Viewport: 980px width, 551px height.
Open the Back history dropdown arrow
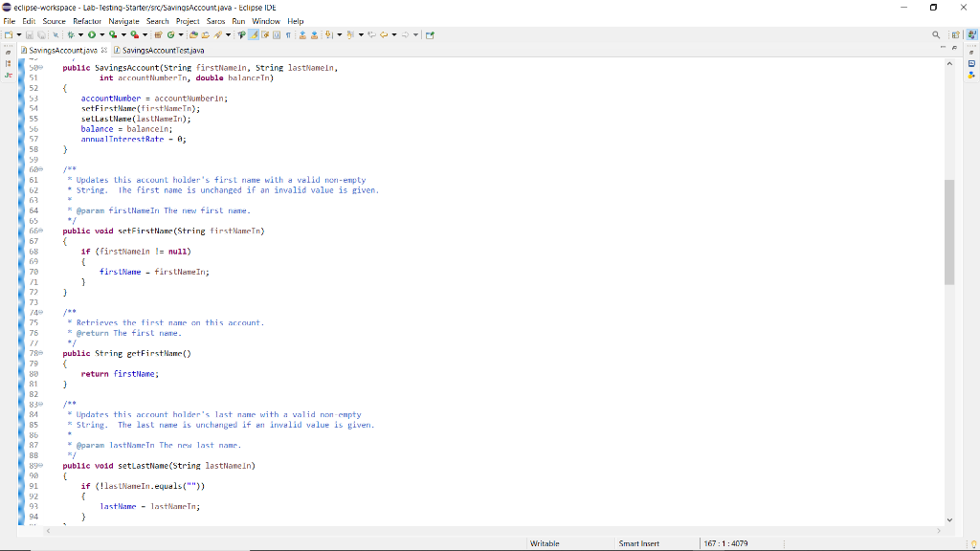[x=394, y=35]
